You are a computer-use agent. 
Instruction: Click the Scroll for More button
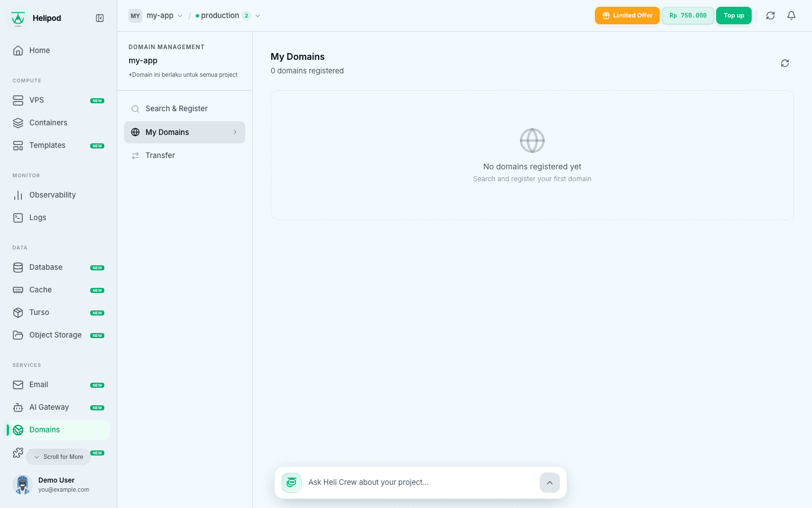tap(58, 457)
